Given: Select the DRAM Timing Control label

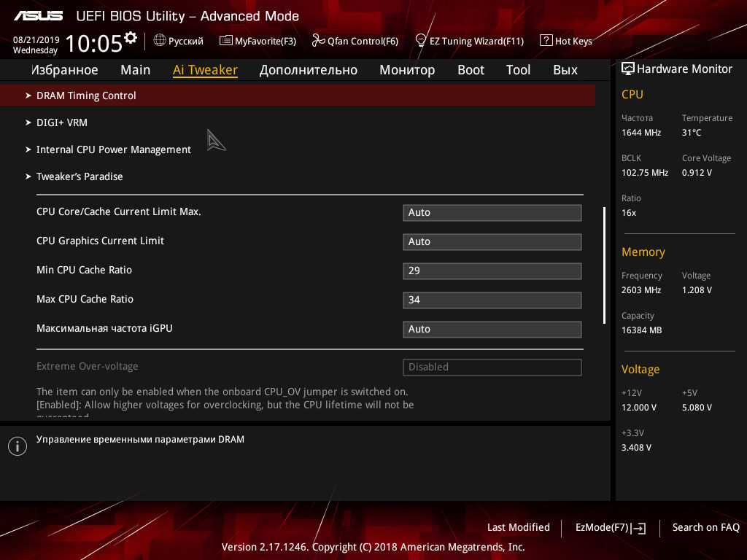Looking at the screenshot, I should click(x=86, y=96).
